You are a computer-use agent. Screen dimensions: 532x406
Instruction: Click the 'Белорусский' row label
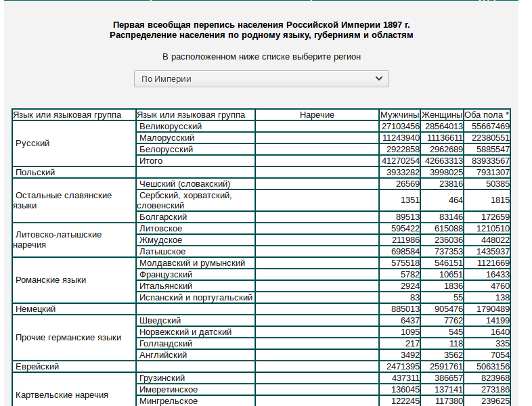[166, 150]
